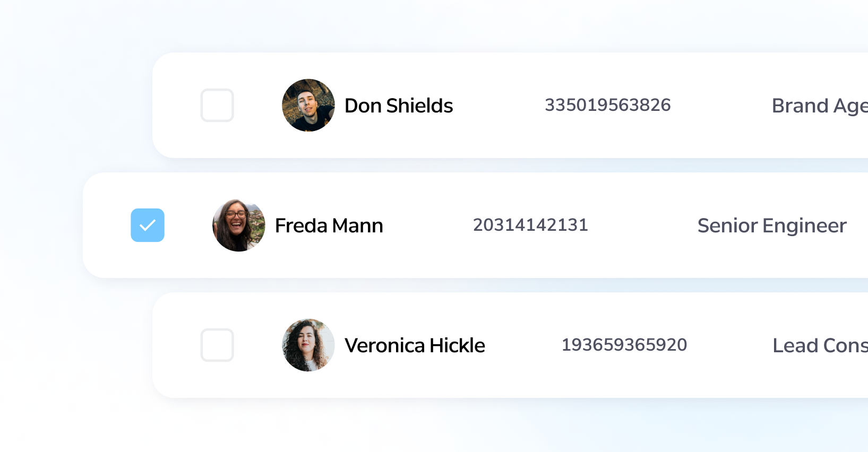Click ID number 335019563826
868x452 pixels.
pos(607,105)
